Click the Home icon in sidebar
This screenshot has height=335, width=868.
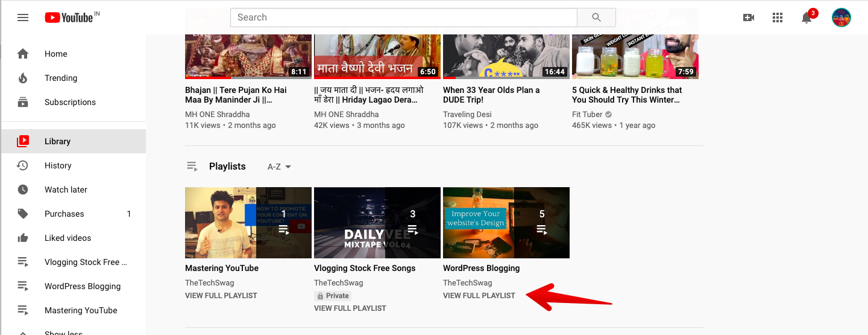point(23,54)
